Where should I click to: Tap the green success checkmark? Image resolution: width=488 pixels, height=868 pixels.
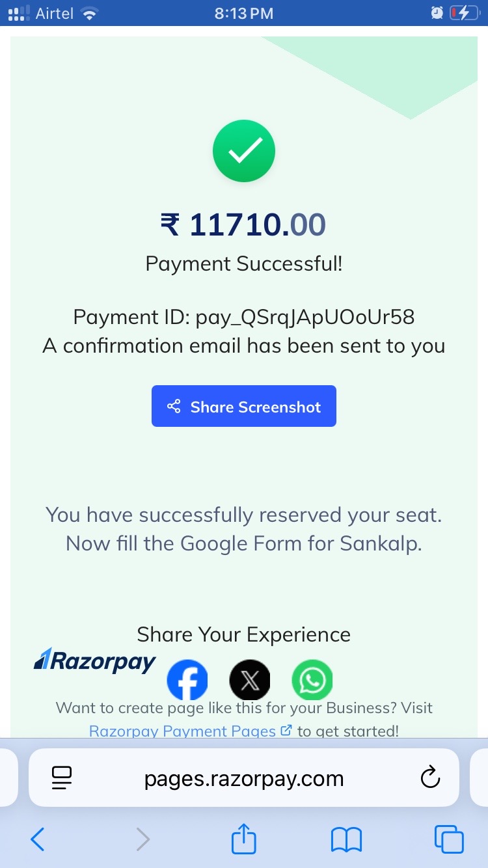[x=244, y=151]
